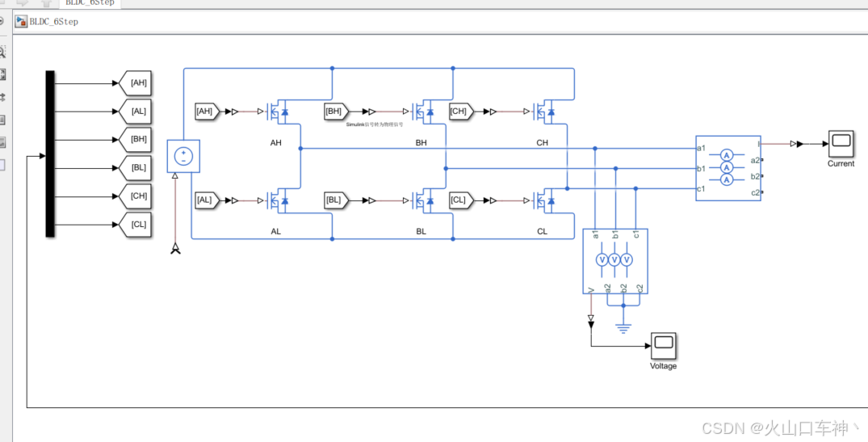
Task: Click the Simulink-PS converter after [AL] From
Action: point(235,200)
